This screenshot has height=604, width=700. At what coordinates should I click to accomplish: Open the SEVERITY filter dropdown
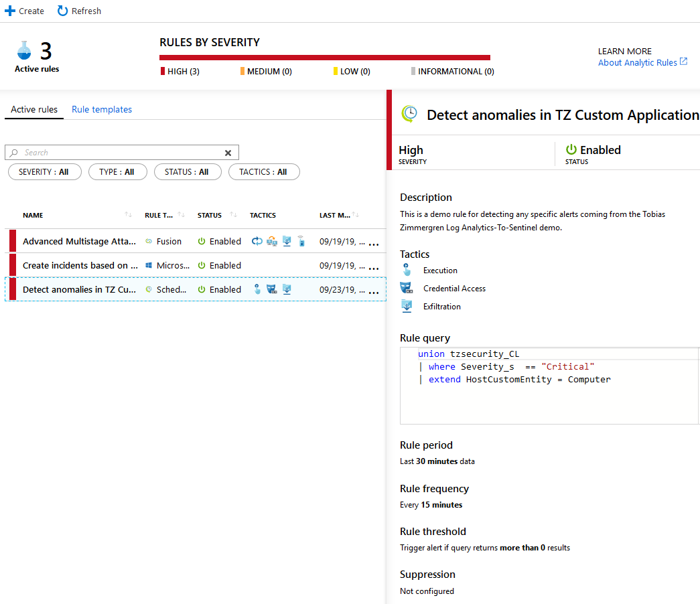(x=44, y=172)
